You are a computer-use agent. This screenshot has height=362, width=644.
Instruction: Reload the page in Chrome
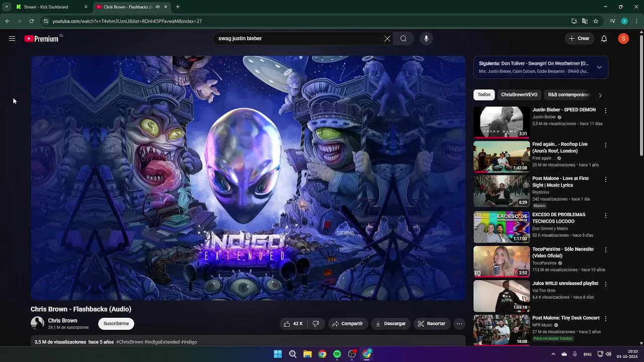(x=31, y=21)
